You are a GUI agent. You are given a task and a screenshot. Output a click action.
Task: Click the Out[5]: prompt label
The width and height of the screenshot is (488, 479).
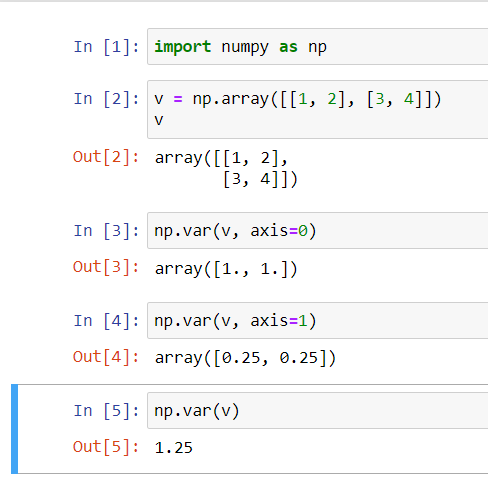click(x=106, y=447)
